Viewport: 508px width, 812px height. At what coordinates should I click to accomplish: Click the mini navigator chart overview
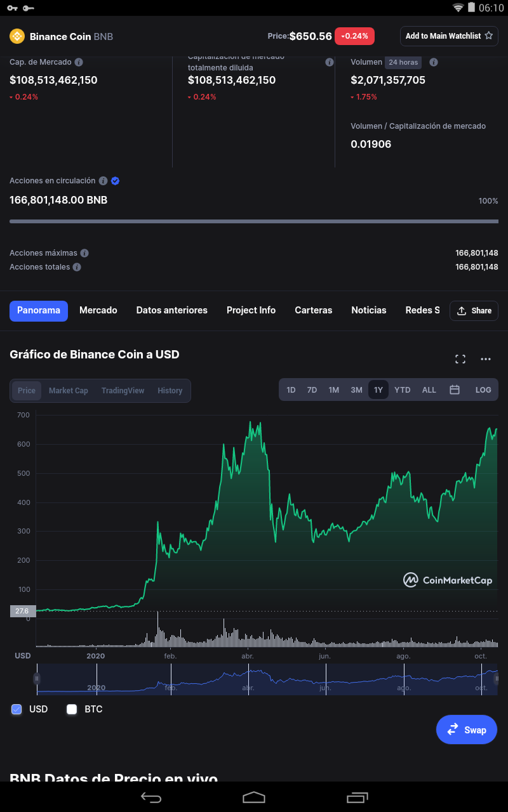[267, 679]
